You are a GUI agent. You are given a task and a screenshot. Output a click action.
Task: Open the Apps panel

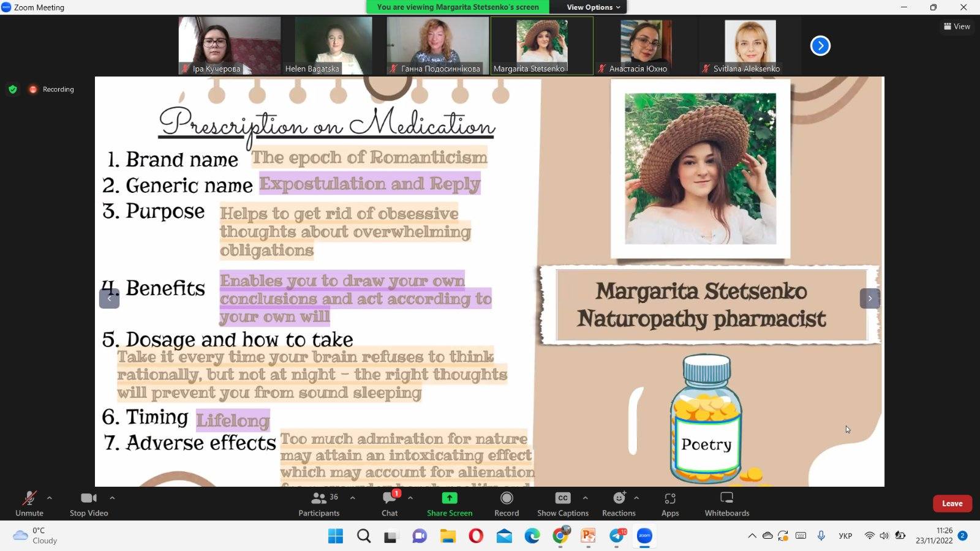click(x=670, y=504)
